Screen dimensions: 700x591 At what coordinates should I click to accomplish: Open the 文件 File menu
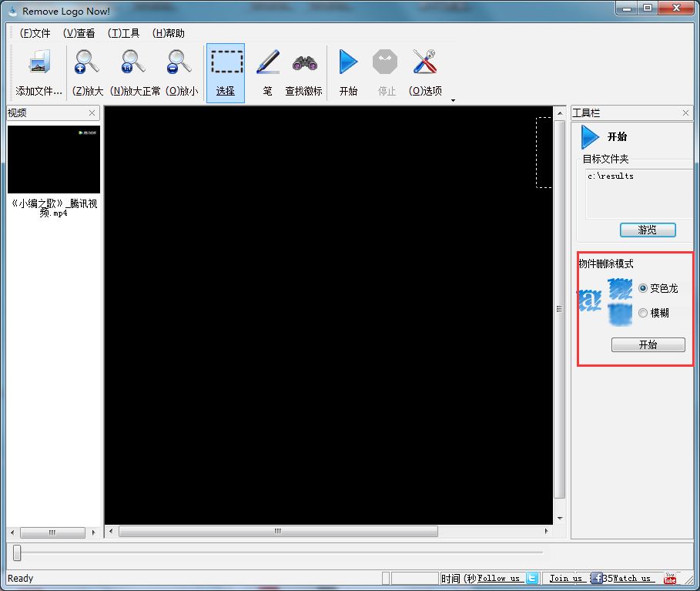35,33
